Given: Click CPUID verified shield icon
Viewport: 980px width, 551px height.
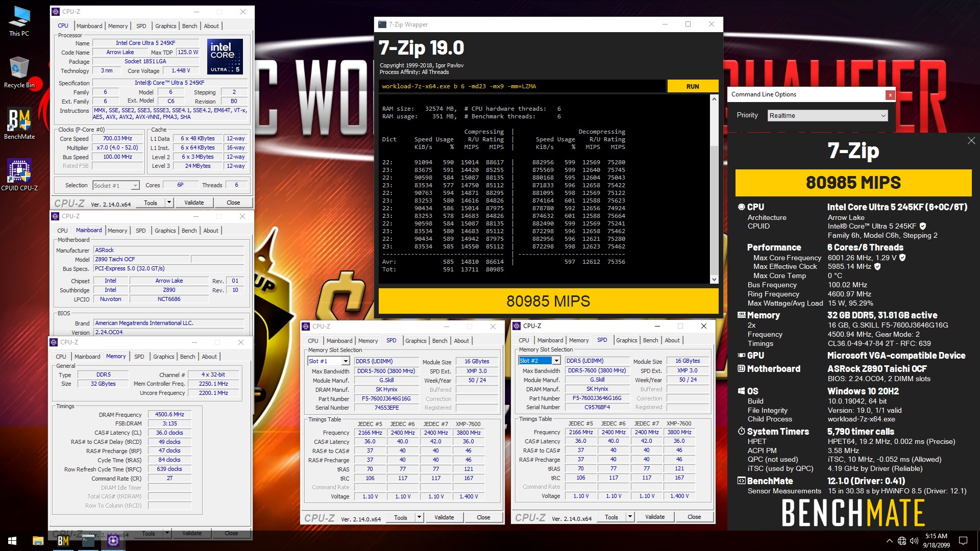Looking at the screenshot, I should 923,226.
